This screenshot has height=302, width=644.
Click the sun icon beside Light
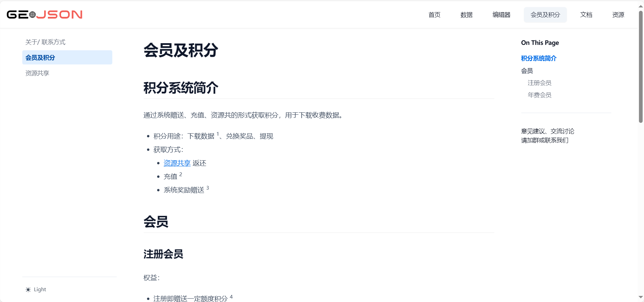click(x=28, y=290)
